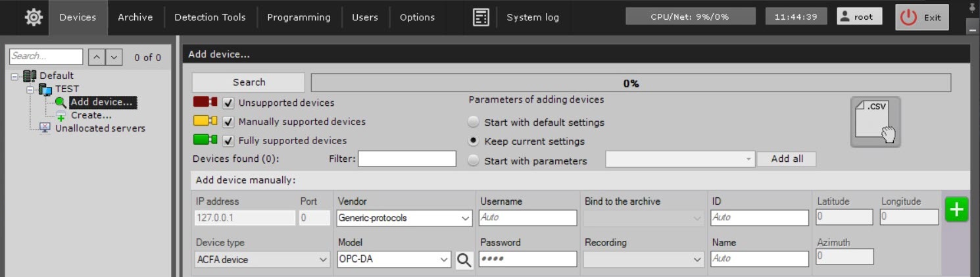Open the Vendor dropdown list
Screen dimensions: 980x277
tap(466, 218)
